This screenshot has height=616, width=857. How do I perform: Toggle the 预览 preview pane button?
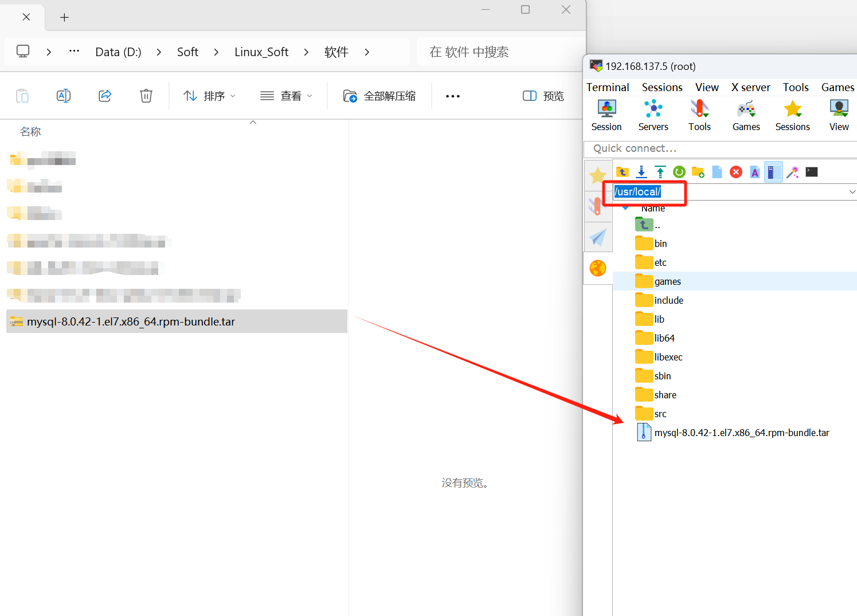[543, 96]
